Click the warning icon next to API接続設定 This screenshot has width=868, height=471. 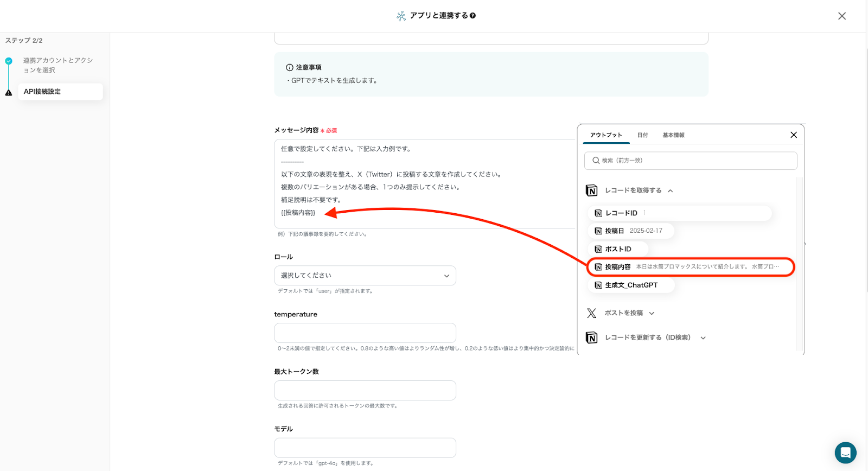coord(9,92)
